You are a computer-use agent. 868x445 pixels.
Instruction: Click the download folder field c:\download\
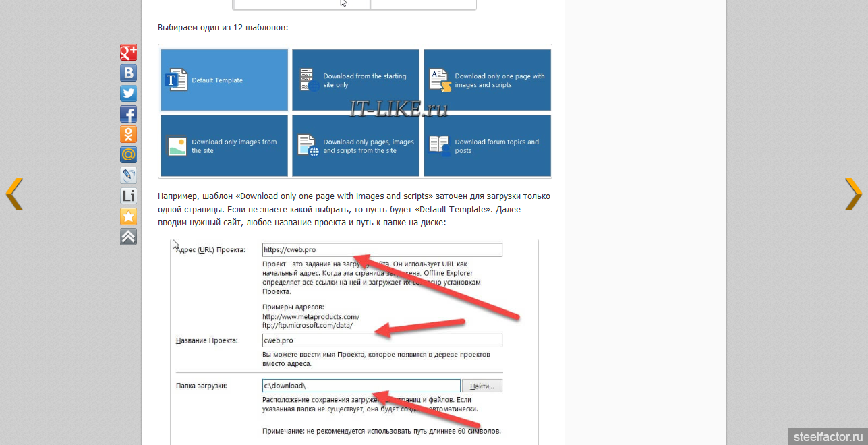tap(361, 386)
